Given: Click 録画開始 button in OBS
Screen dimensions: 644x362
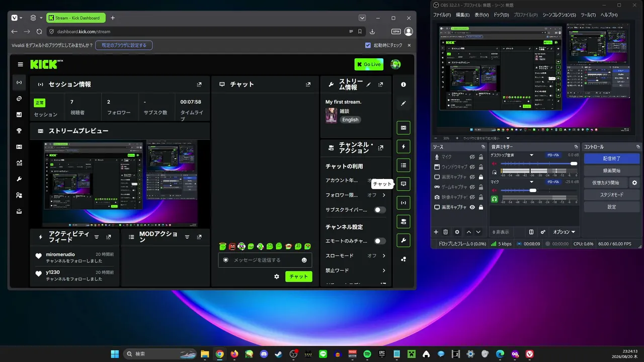Looking at the screenshot, I should tap(612, 170).
